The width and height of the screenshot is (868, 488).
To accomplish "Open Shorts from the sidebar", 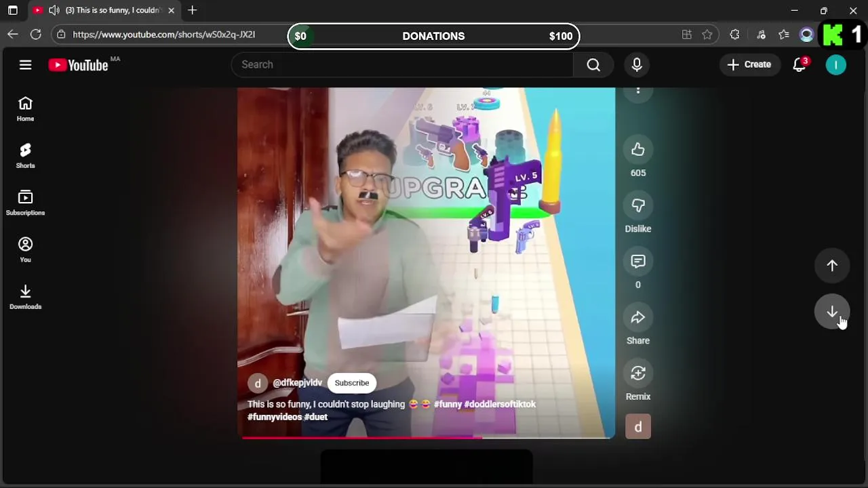I will [x=25, y=156].
